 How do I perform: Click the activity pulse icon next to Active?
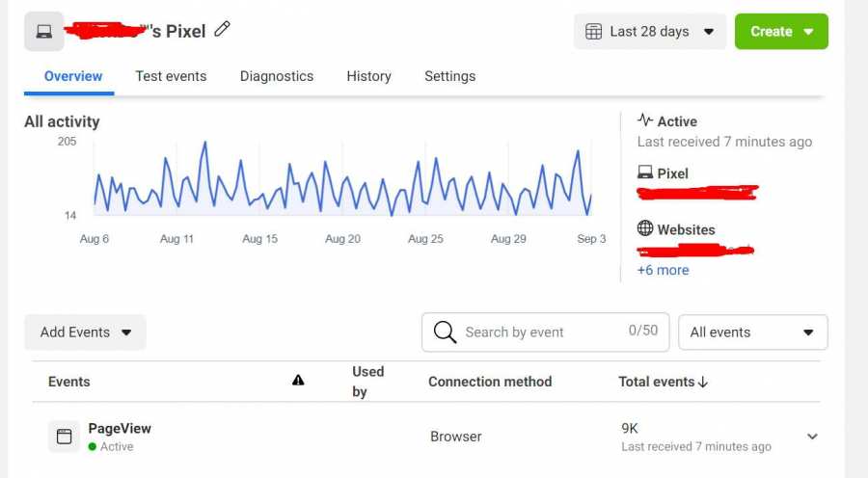(645, 120)
